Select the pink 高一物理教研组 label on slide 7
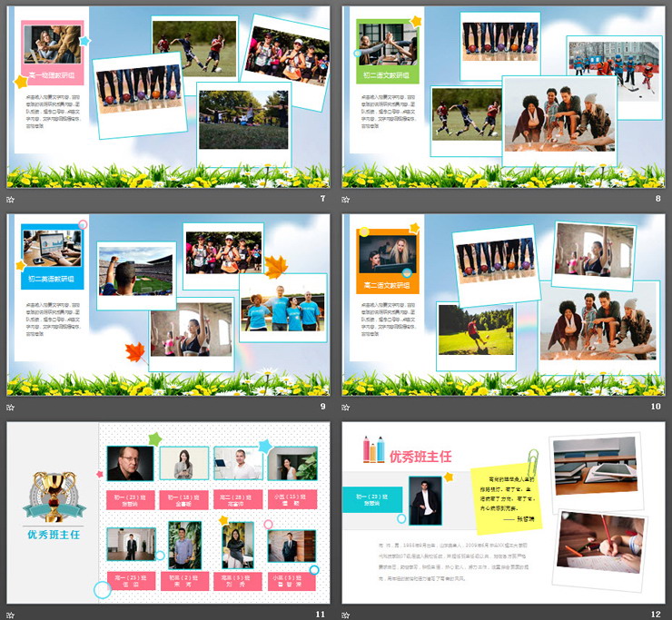 52,75
